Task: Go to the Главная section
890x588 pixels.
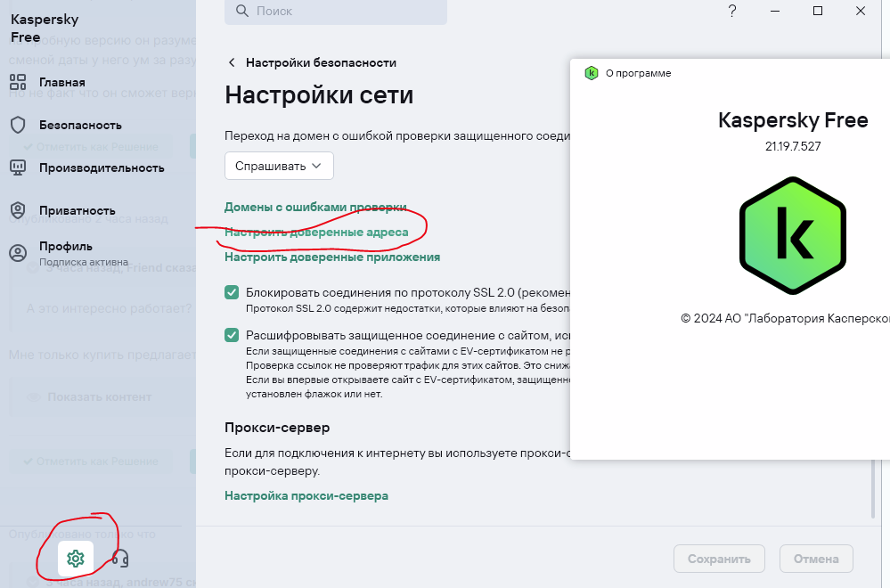Action: point(61,82)
